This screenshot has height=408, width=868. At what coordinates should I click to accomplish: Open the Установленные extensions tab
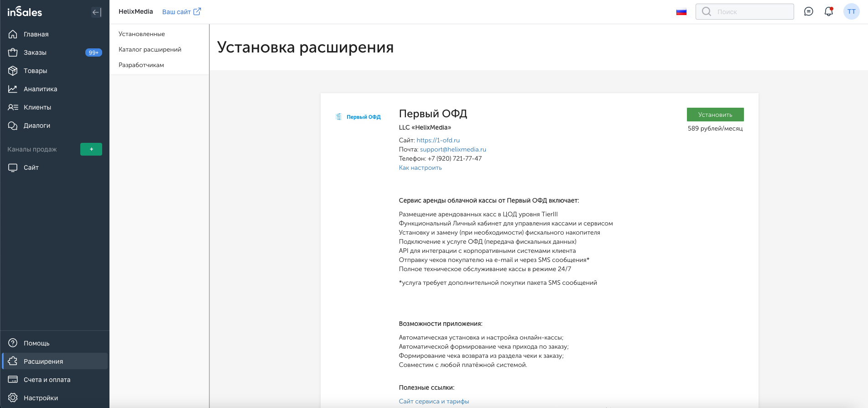(142, 34)
